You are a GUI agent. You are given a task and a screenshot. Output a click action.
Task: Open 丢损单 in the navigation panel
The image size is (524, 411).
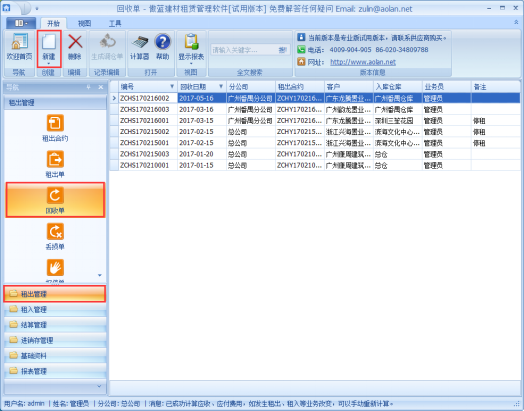coord(55,237)
